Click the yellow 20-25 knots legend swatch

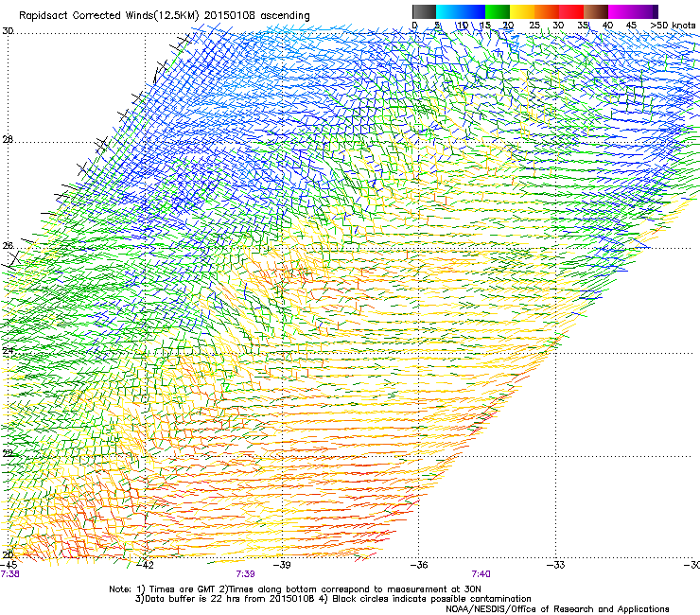pyautogui.click(x=522, y=11)
